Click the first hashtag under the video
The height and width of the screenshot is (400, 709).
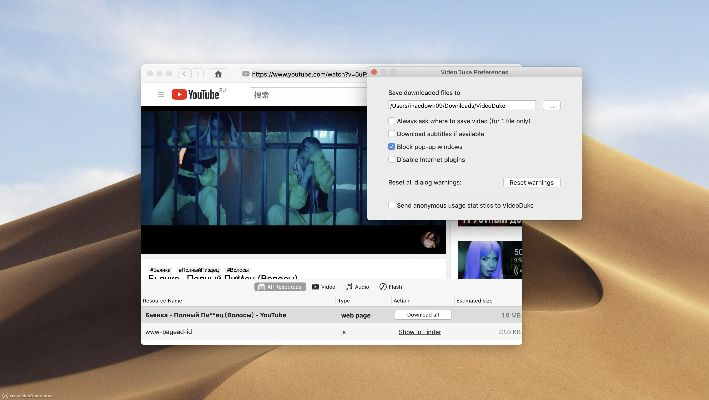[x=160, y=270]
